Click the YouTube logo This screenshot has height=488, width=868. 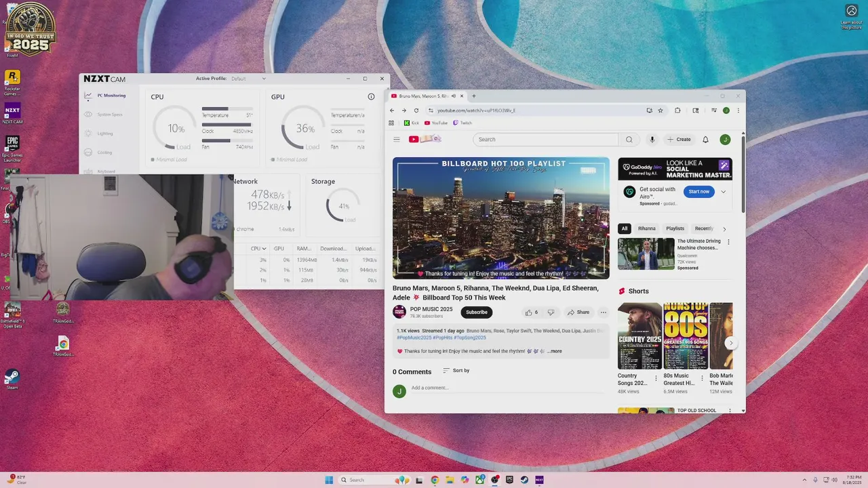[x=425, y=139]
